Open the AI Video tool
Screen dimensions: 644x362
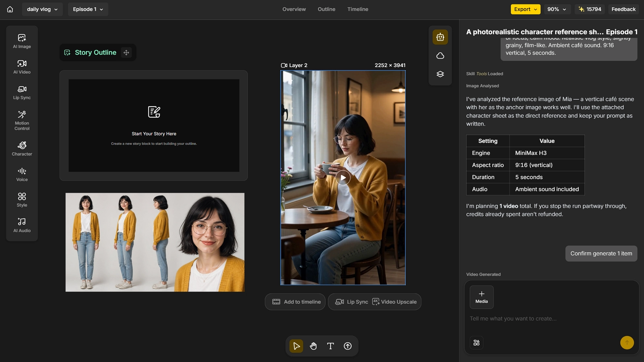click(22, 67)
